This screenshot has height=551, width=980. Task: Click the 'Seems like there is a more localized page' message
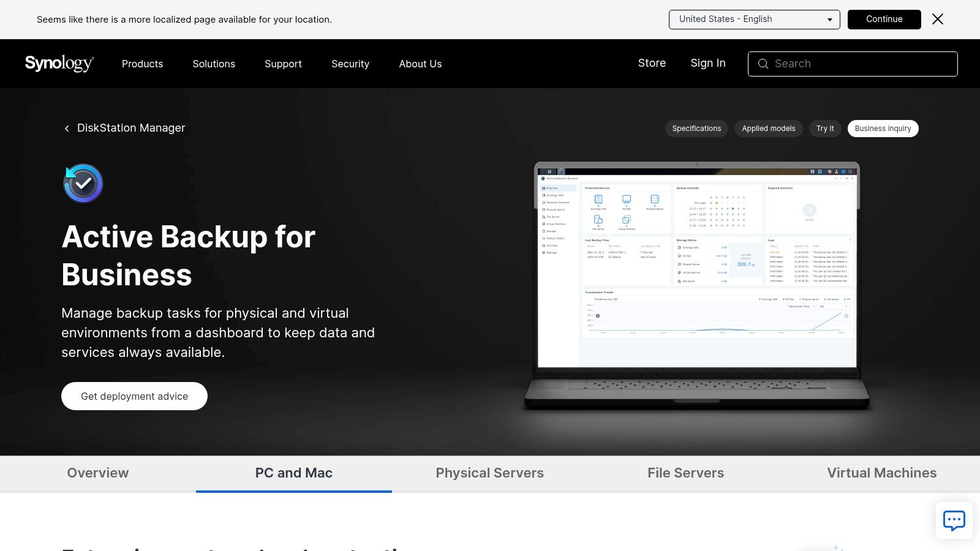pyautogui.click(x=184, y=20)
